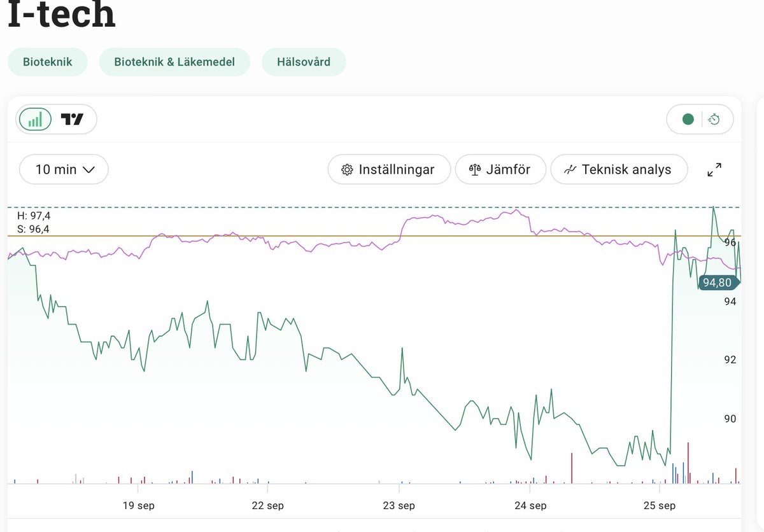Click the trend-line icon in Teknisk analys
The width and height of the screenshot is (764, 532).
coord(570,170)
